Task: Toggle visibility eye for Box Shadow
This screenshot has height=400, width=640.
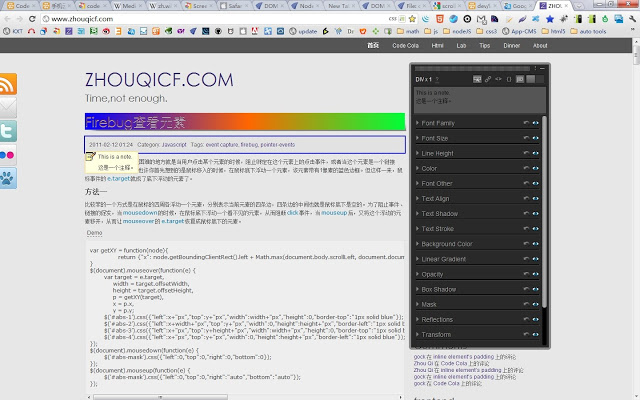Action: 536,289
